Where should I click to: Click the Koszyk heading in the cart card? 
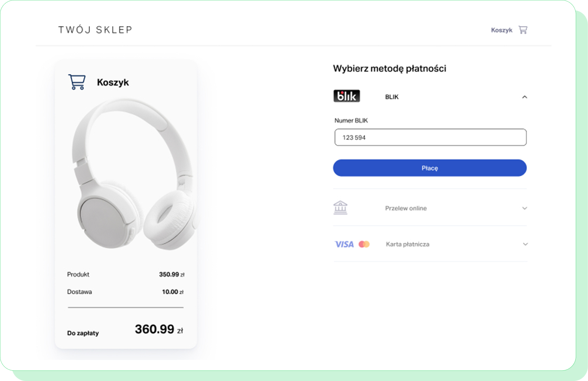tap(113, 82)
